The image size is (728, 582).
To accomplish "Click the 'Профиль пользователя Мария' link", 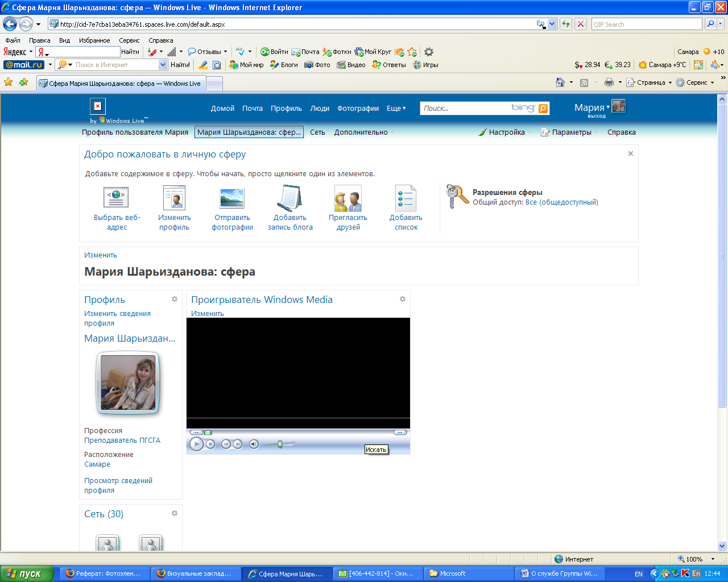I will 135,132.
